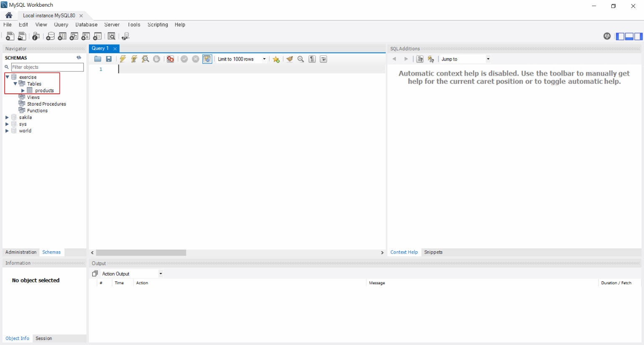Run EXPLAIN on current statement
The height and width of the screenshot is (345, 644).
[145, 59]
